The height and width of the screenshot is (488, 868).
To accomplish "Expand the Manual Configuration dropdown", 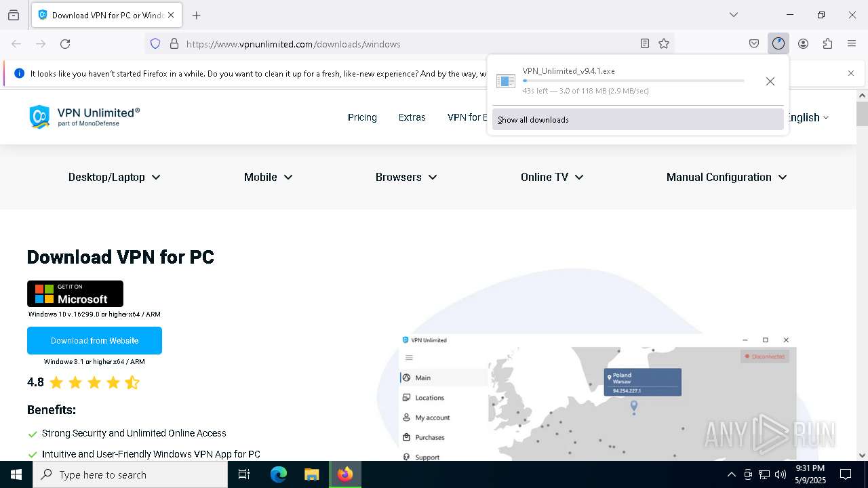I will (x=726, y=177).
